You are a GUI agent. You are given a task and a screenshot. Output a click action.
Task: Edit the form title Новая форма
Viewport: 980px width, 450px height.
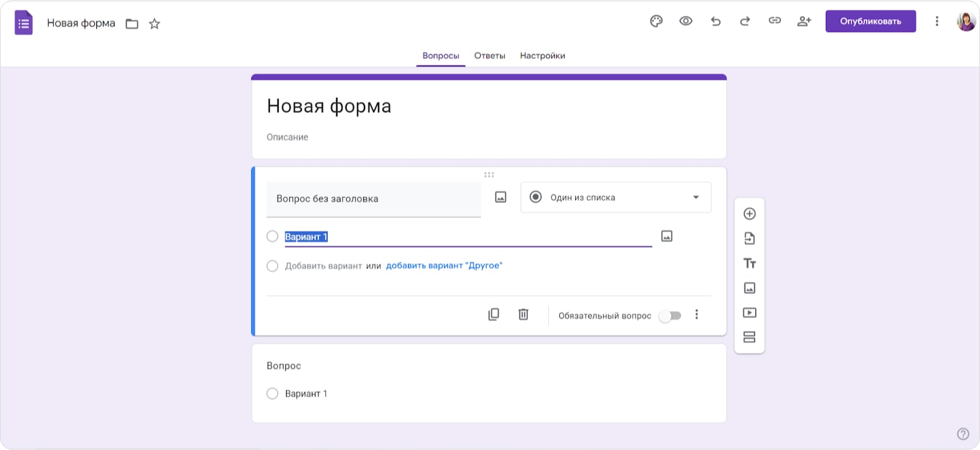click(329, 106)
